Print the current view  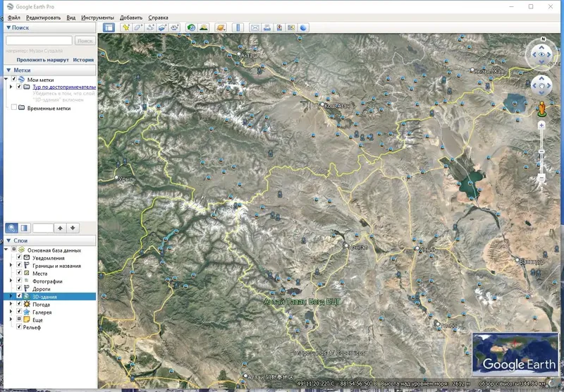[x=267, y=27]
